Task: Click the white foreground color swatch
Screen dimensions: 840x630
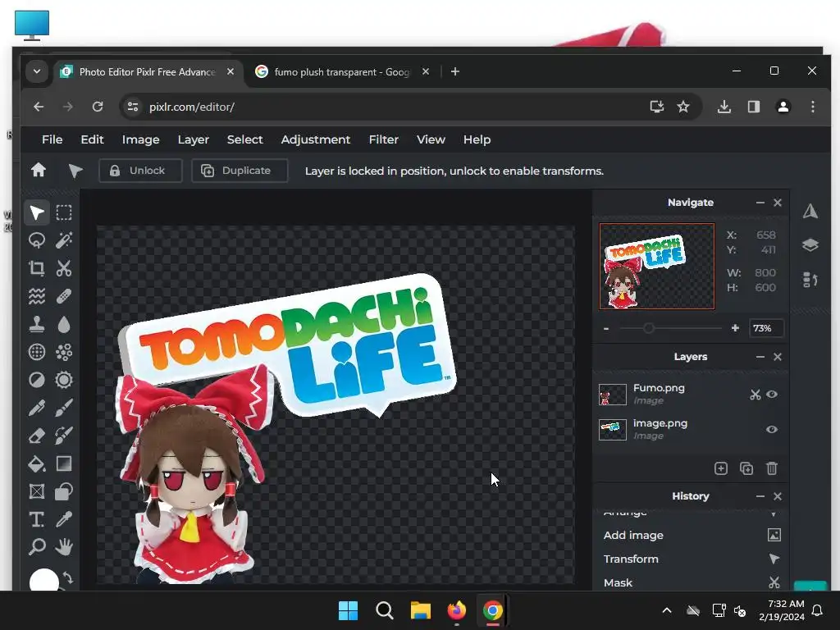Action: pyautogui.click(x=44, y=581)
